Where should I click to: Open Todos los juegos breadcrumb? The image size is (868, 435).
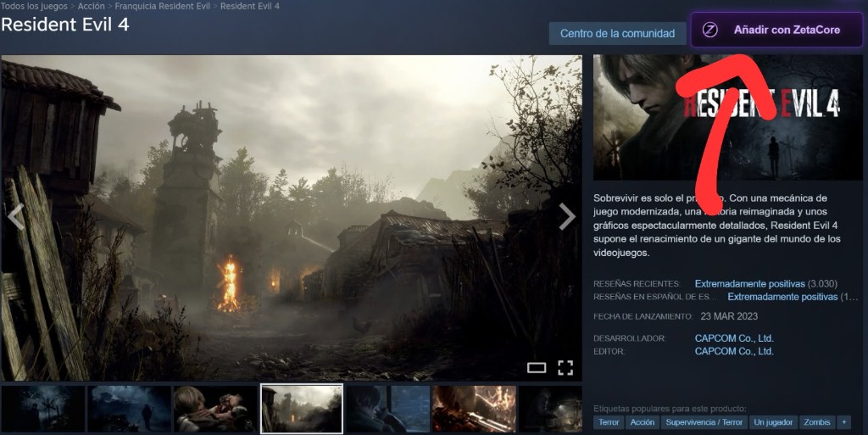point(34,6)
